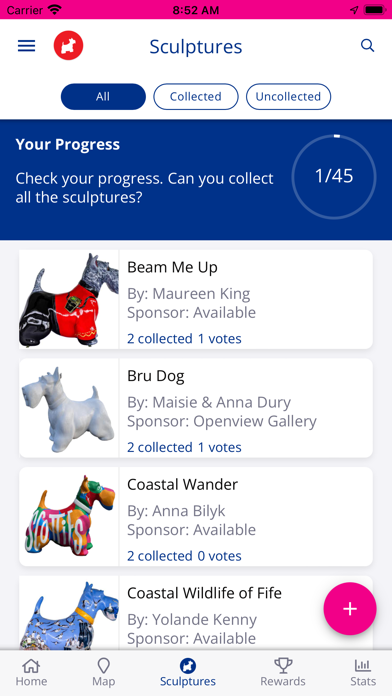Open Coastal Wildlife of Fife entry
The height and width of the screenshot is (696, 392).
(196, 613)
